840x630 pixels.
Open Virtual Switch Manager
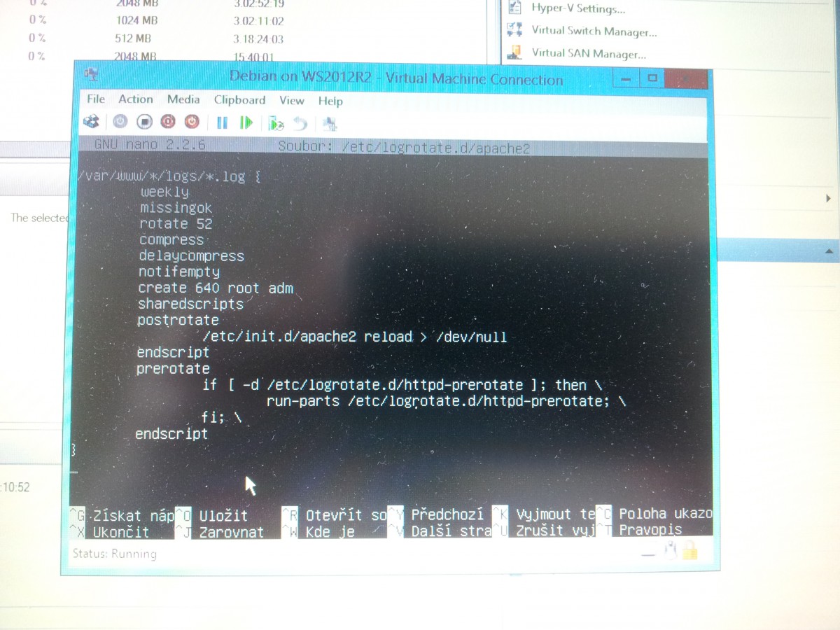[x=594, y=31]
